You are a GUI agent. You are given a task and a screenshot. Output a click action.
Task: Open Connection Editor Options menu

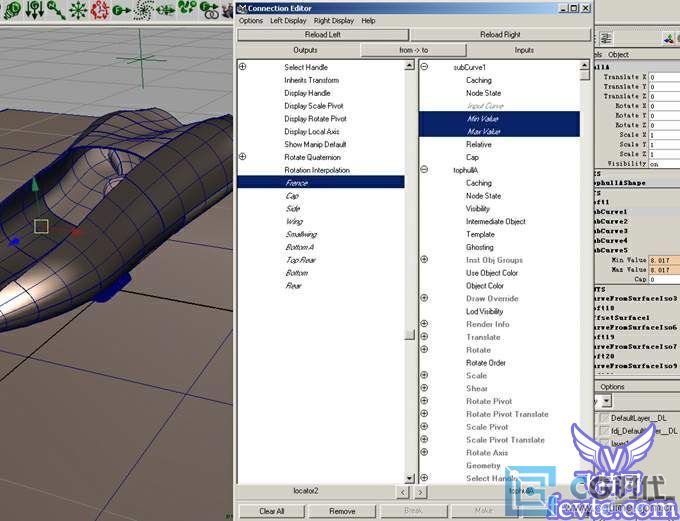tap(251, 21)
